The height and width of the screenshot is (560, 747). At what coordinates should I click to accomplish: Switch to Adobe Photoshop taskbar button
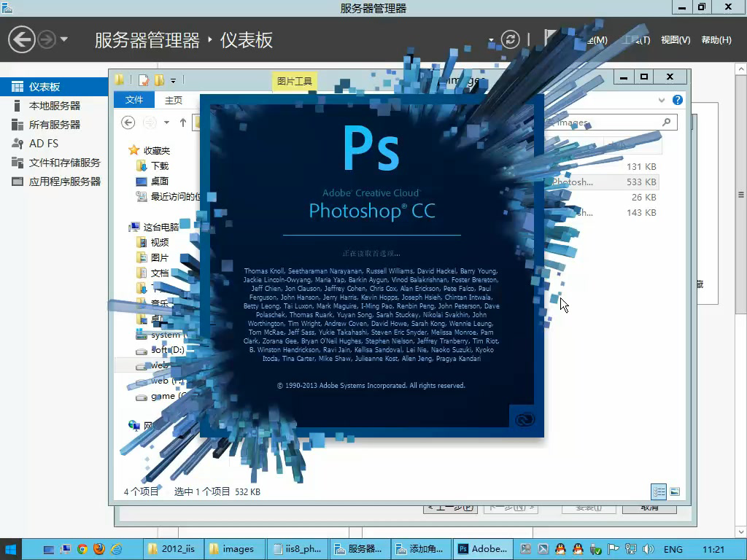point(483,549)
